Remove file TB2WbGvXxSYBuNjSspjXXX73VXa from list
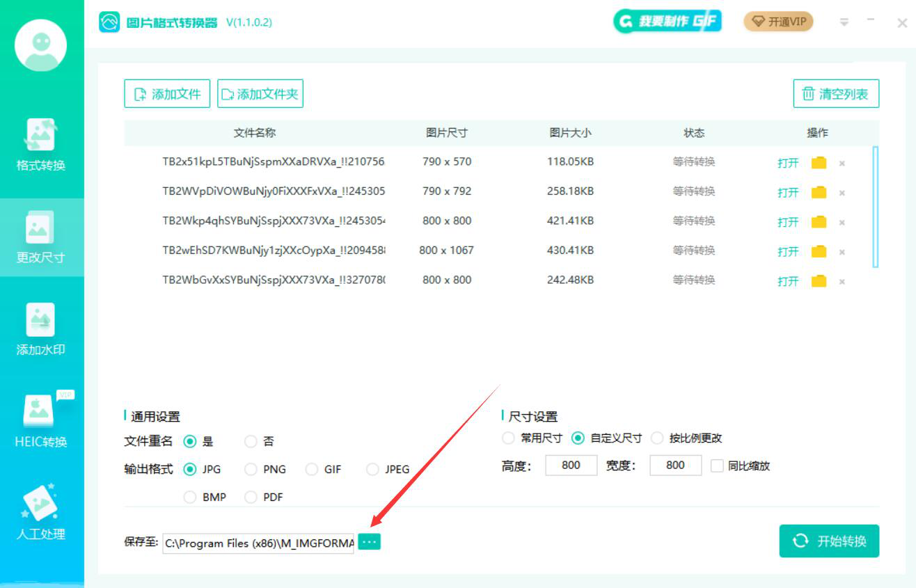This screenshot has width=916, height=588. (x=842, y=282)
